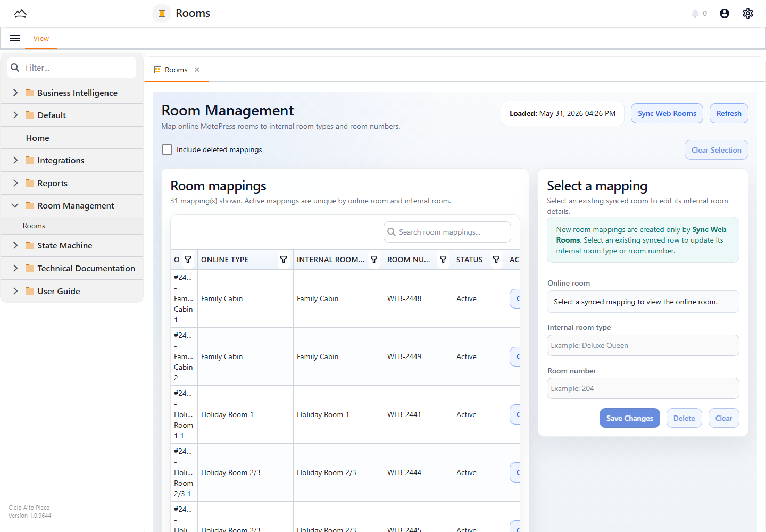
Task: Click the Default folder icon
Action: pyautogui.click(x=30, y=115)
